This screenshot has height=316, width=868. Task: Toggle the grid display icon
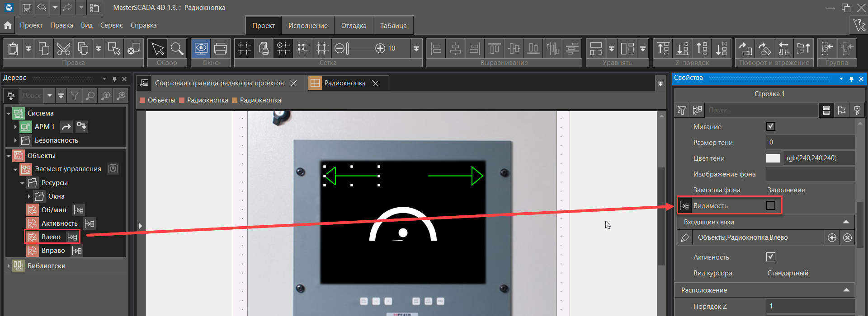245,48
